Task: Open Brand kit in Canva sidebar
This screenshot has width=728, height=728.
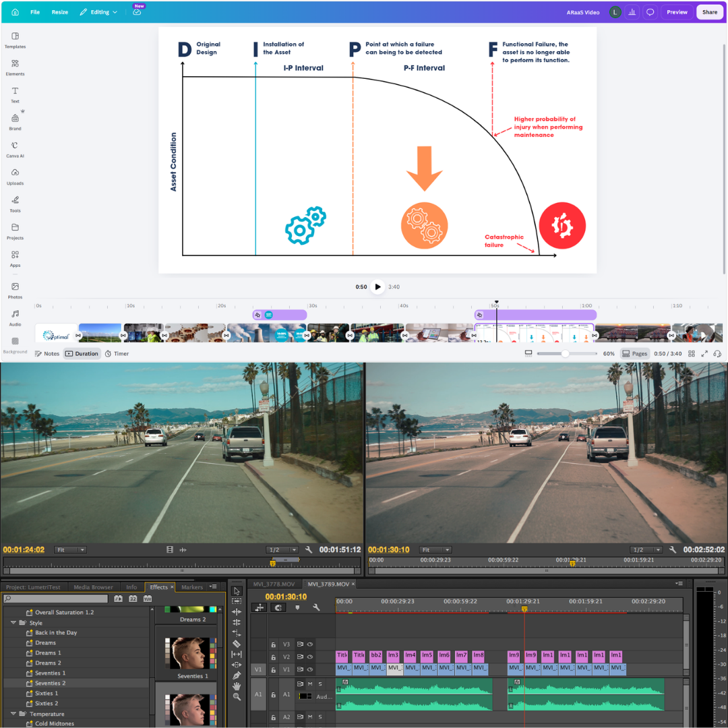Action: point(15,123)
